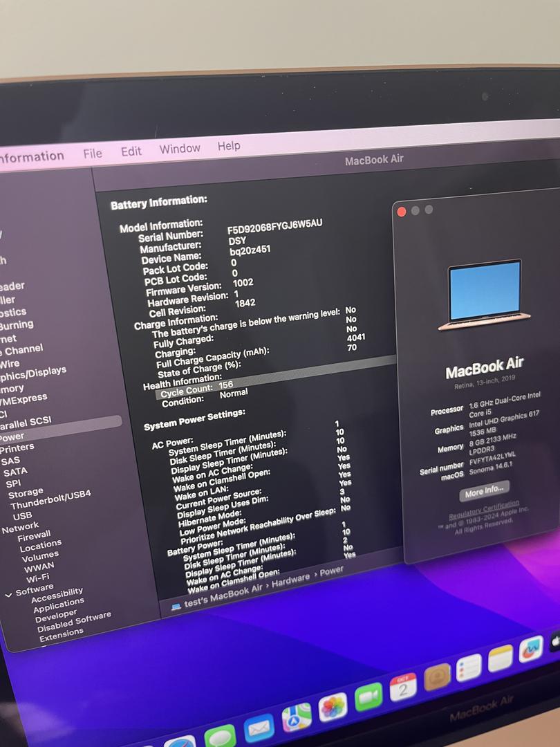This screenshot has width=560, height=747.
Task: Open the Calendar icon in the Dock
Action: [403, 688]
